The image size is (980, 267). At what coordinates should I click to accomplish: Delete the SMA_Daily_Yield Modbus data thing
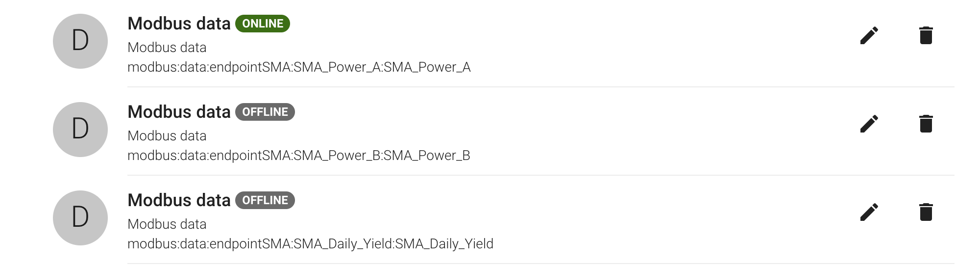(x=926, y=212)
